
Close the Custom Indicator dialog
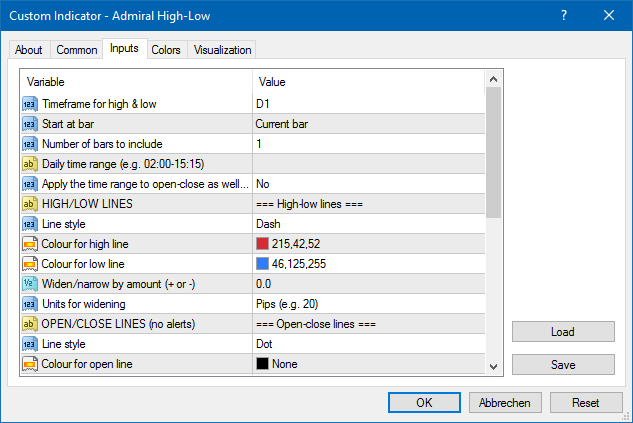(x=609, y=15)
